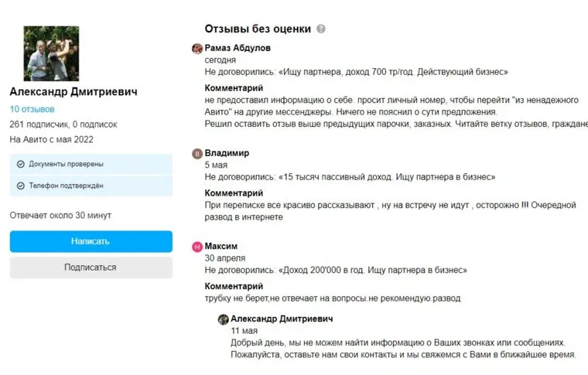Click Владимир's round avatar icon

197,153
